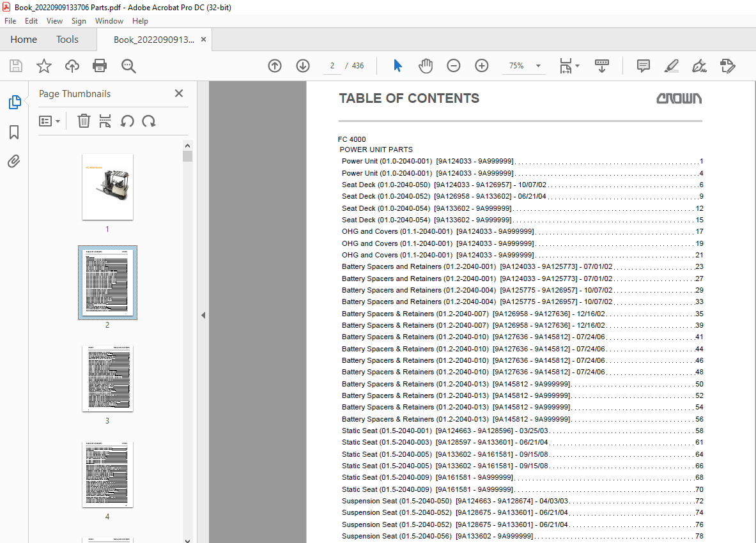Click the 75% zoom value field

516,66
